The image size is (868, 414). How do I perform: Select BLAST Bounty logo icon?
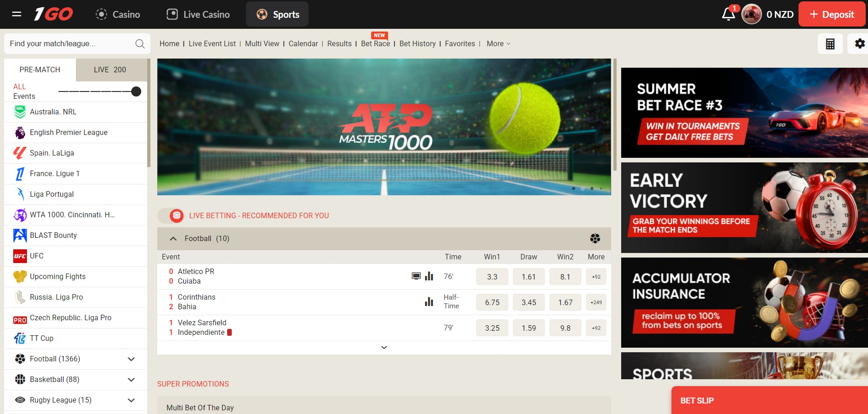[x=20, y=236]
